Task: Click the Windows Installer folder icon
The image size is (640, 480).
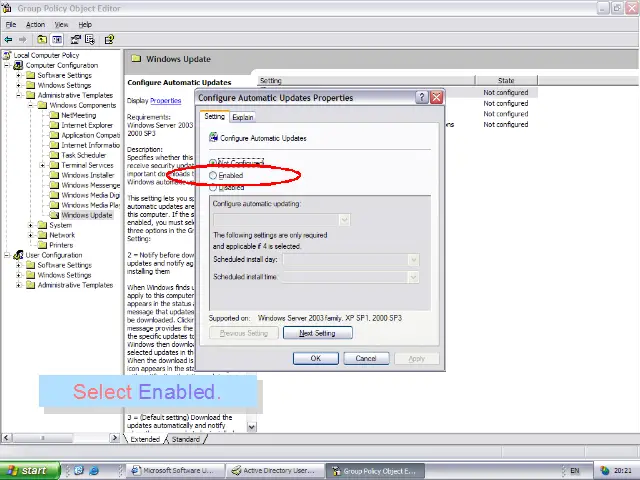Action: 54,175
